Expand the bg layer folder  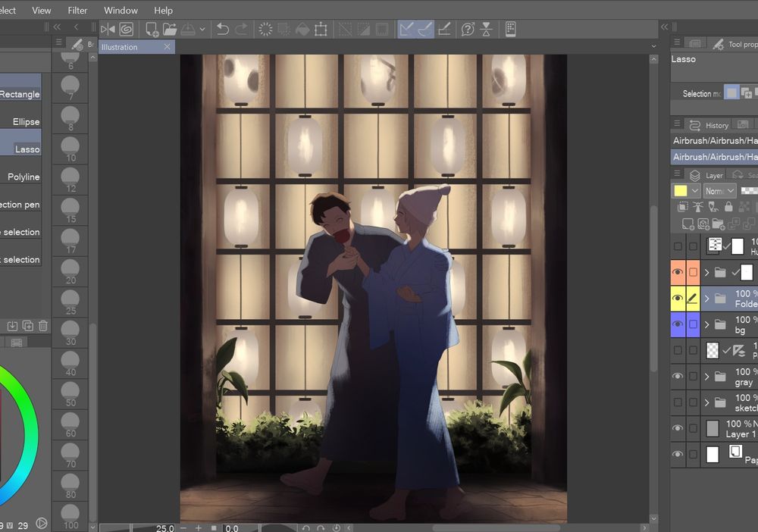point(706,324)
